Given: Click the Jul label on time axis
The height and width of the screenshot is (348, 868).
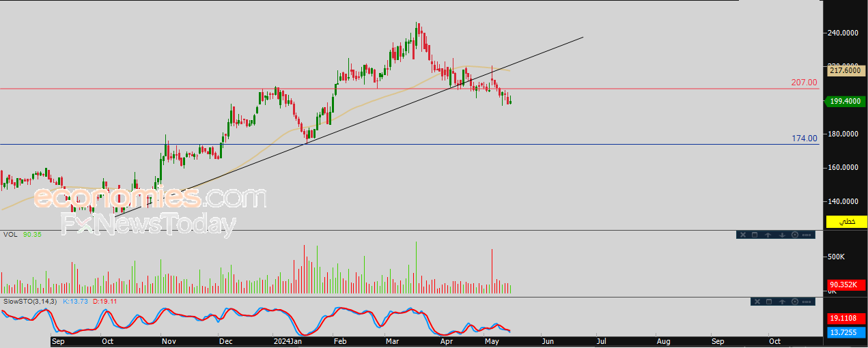Looking at the screenshot, I should tap(600, 340).
